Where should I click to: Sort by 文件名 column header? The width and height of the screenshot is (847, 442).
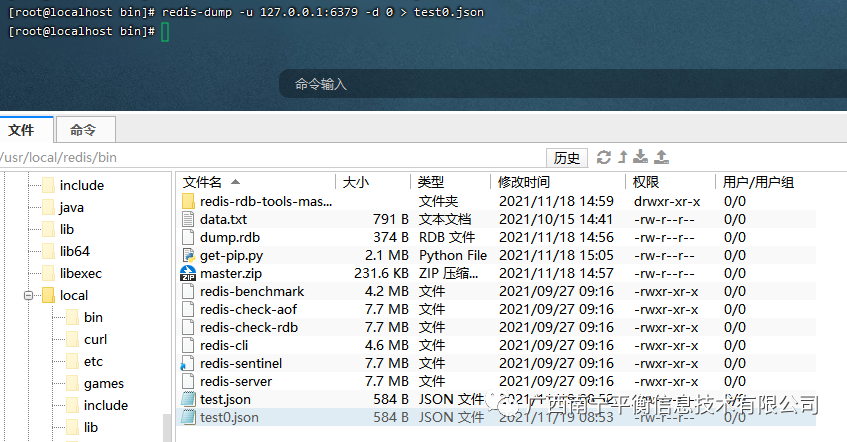(x=258, y=182)
